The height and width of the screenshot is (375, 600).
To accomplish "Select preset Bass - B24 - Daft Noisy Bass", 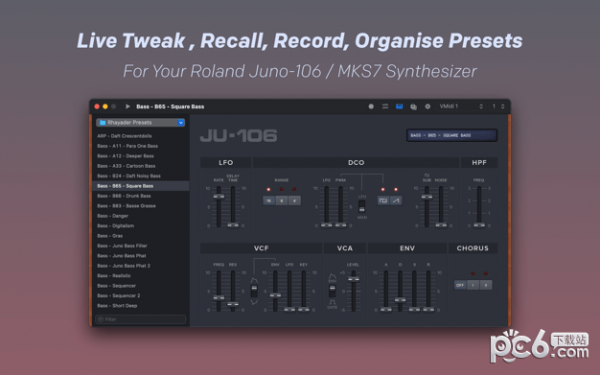I will click(140, 176).
